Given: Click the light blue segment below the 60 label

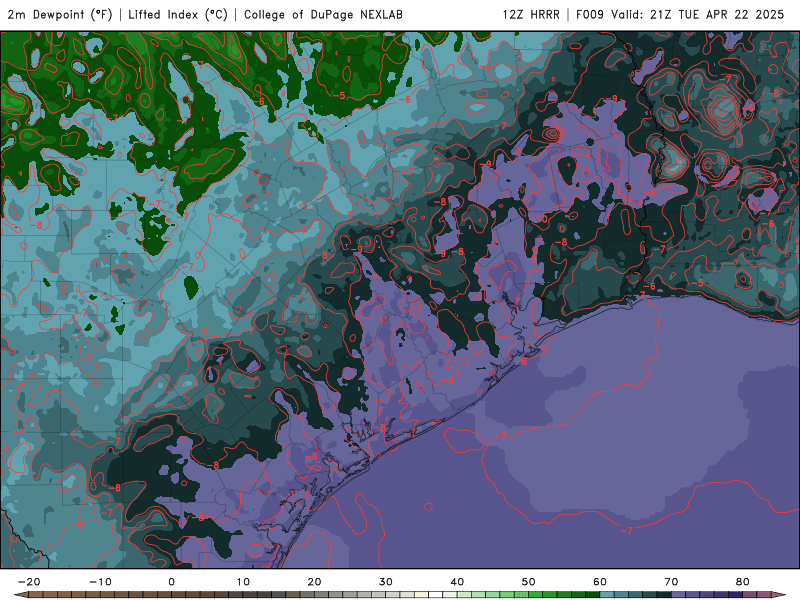Looking at the screenshot, I should [x=607, y=595].
